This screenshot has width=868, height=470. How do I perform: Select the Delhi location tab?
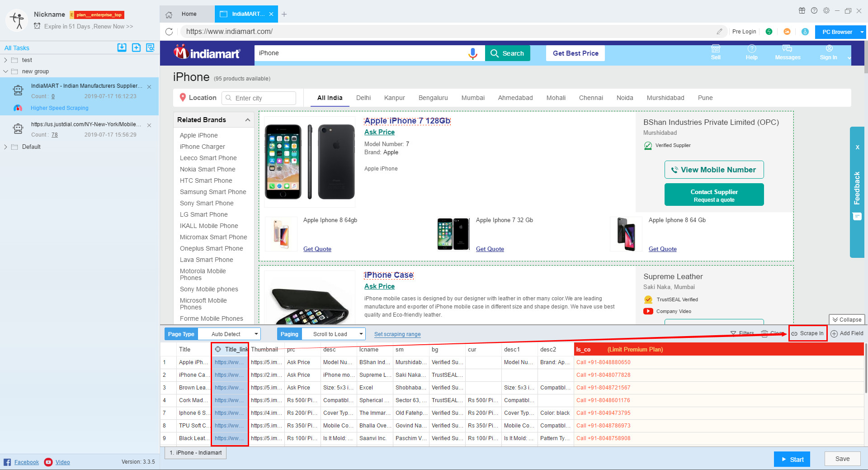[363, 98]
